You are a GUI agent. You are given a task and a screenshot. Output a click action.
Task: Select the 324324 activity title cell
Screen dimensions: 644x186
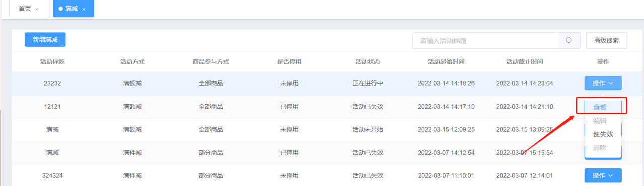pos(52,175)
